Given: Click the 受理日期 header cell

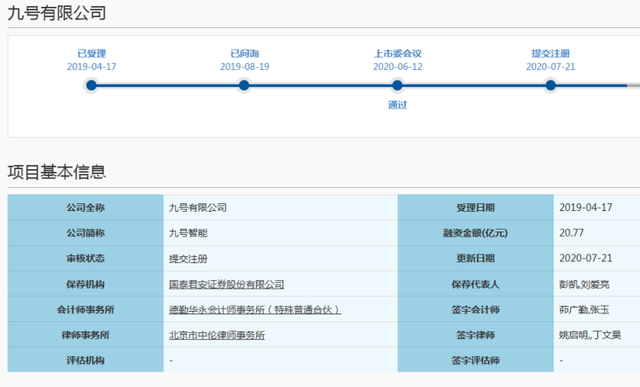Looking at the screenshot, I should [476, 207].
